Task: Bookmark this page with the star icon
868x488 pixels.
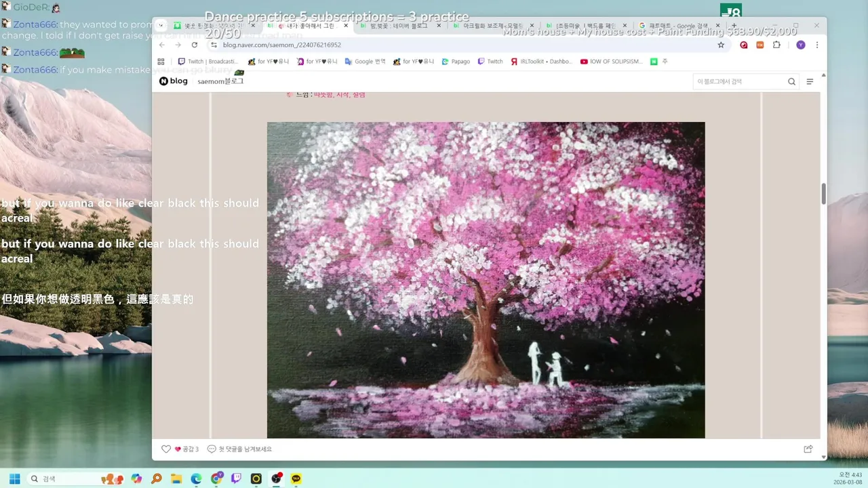Action: [721, 45]
